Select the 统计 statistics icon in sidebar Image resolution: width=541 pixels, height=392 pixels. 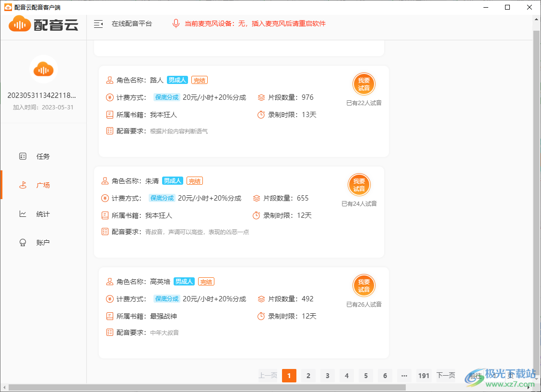click(x=23, y=214)
